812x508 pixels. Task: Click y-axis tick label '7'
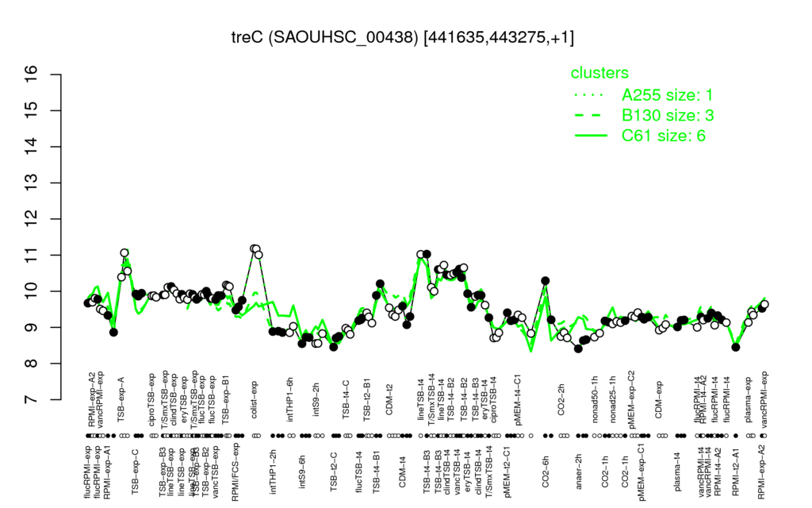tap(31, 400)
